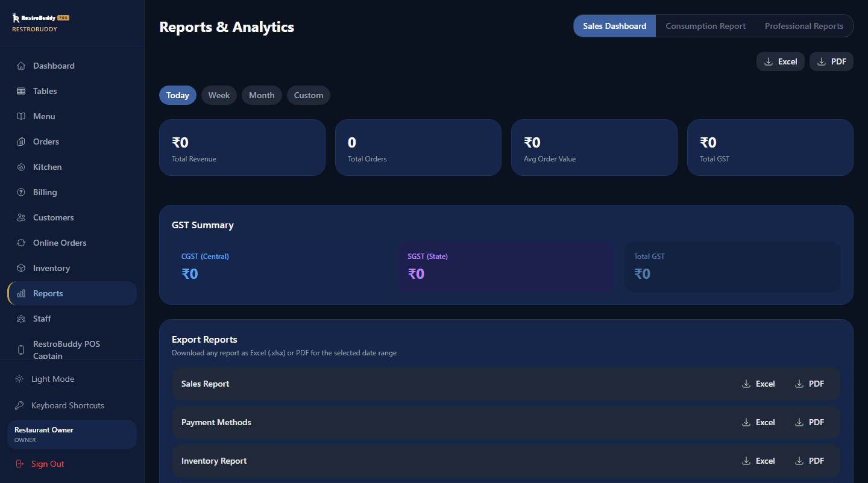Click Payment Methods Excel download icon
The height and width of the screenshot is (483, 868).
point(746,422)
